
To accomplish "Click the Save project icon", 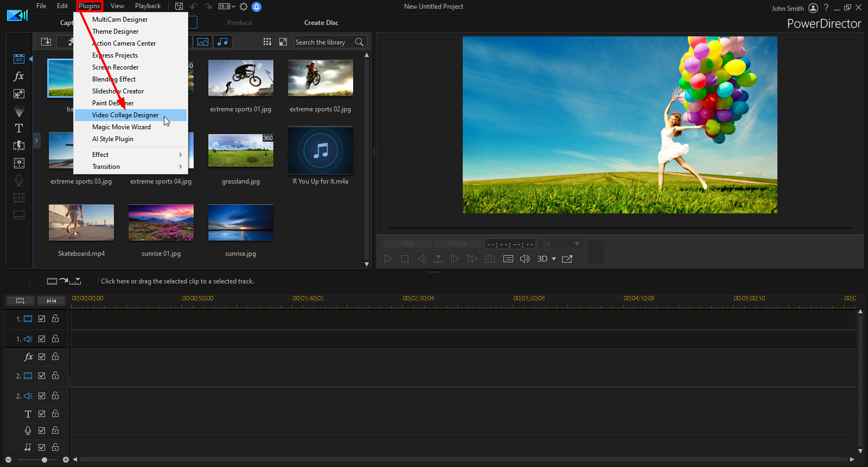I will tap(179, 7).
